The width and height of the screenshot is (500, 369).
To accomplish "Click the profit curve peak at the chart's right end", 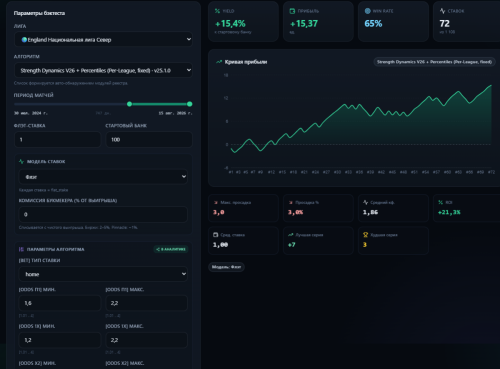I will point(491,86).
